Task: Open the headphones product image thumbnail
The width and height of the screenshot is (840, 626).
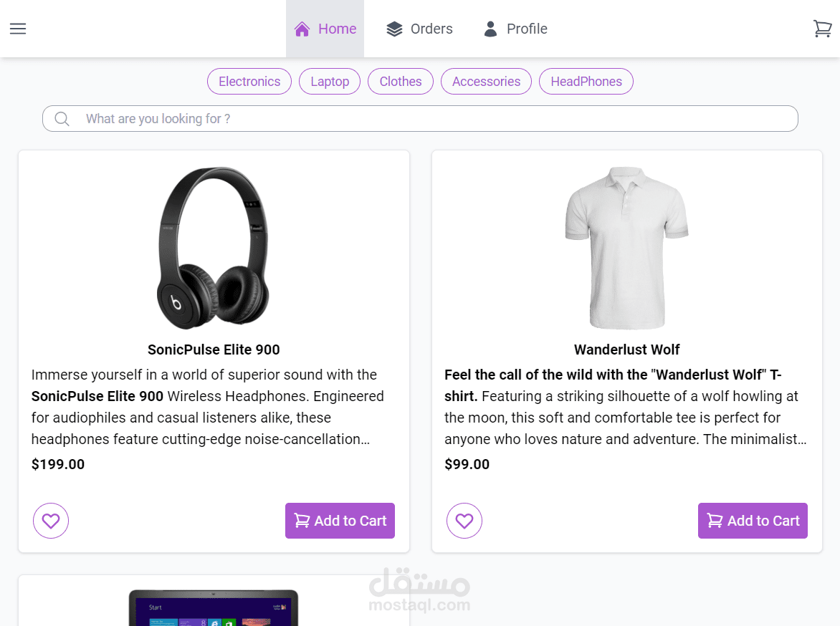Action: point(214,247)
